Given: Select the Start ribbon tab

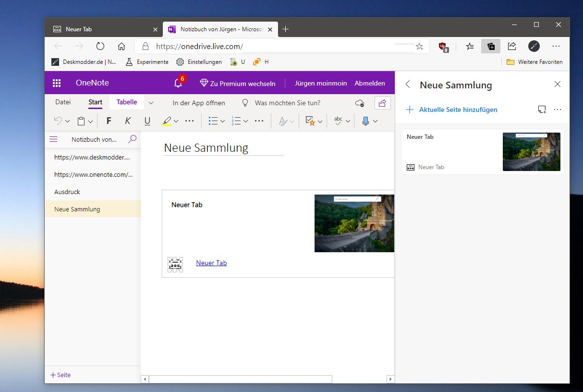Looking at the screenshot, I should click(x=95, y=102).
